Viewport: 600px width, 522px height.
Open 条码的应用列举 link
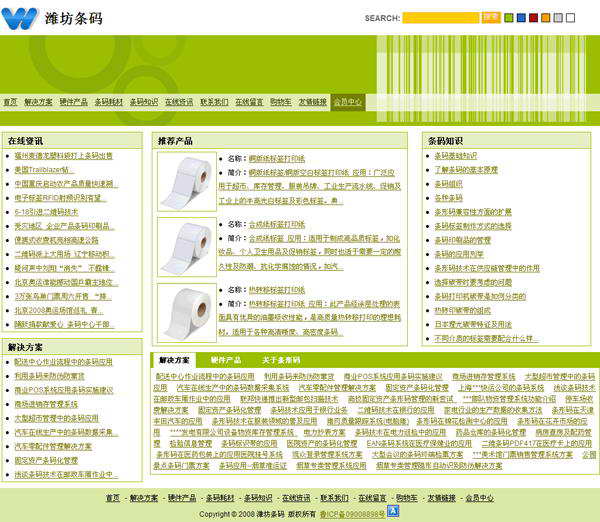click(459, 254)
